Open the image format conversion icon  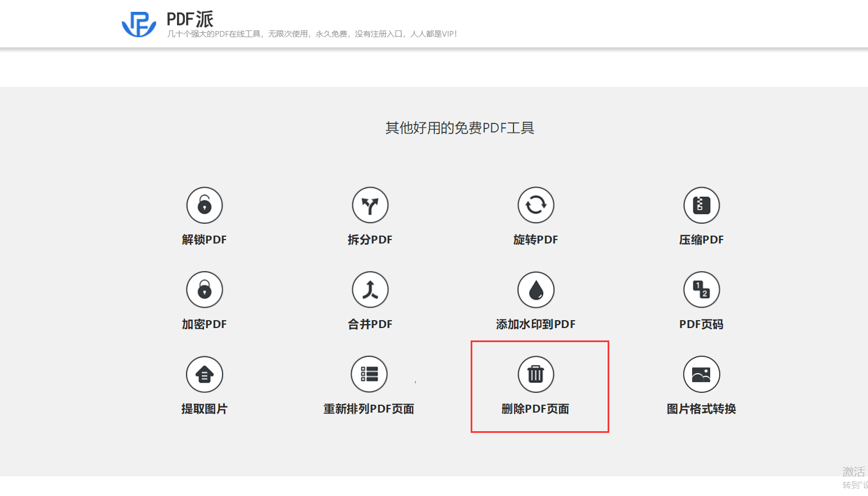point(702,374)
